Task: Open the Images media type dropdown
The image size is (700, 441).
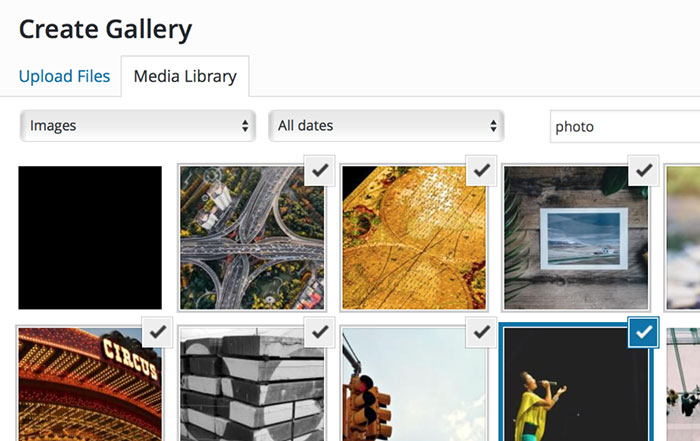Action: coord(138,126)
